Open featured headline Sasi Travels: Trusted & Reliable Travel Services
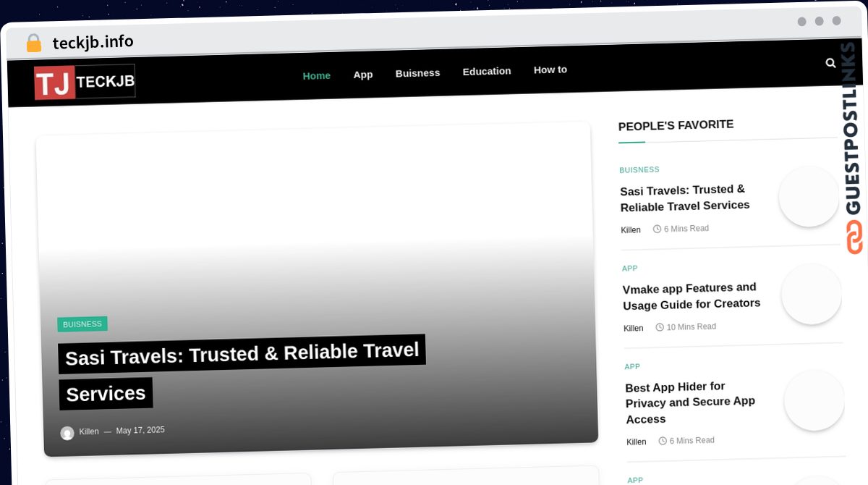868x485 pixels. click(242, 373)
